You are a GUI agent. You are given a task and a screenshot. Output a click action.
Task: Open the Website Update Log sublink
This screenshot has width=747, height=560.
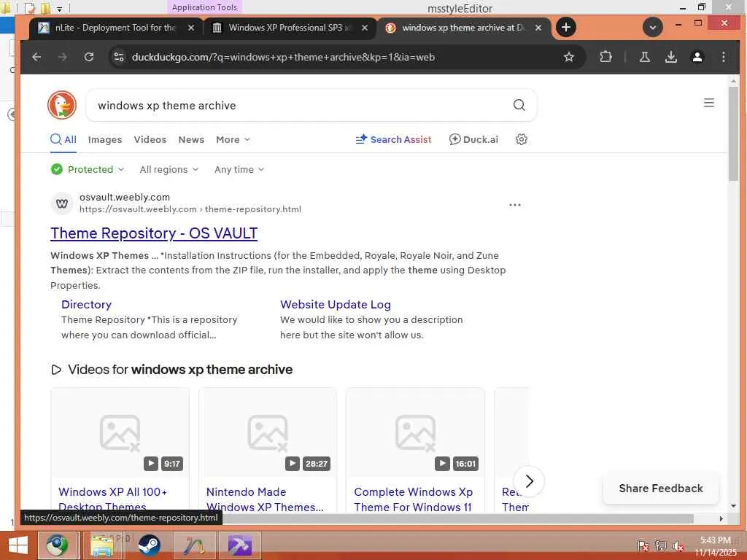(x=336, y=304)
